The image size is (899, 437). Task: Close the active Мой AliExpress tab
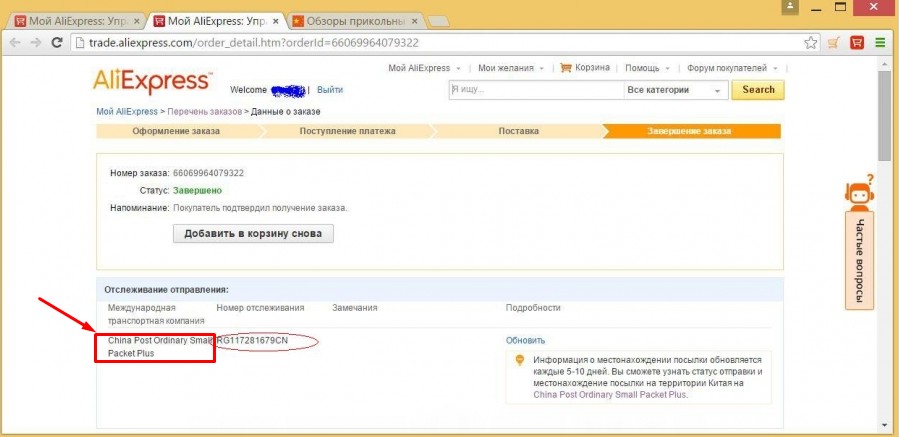(276, 21)
